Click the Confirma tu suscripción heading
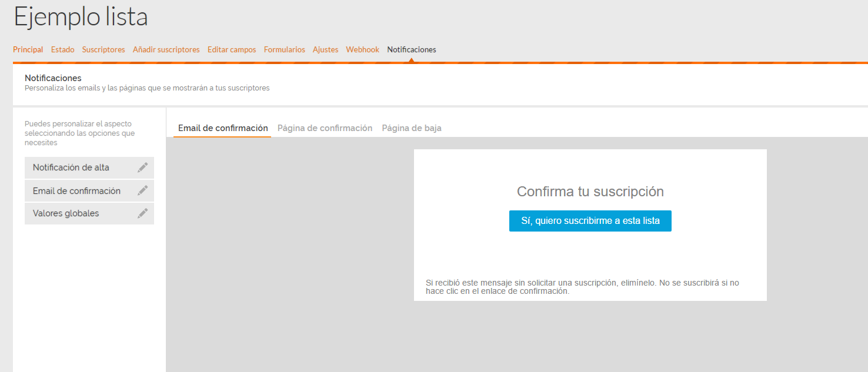The height and width of the screenshot is (372, 868). [x=590, y=192]
